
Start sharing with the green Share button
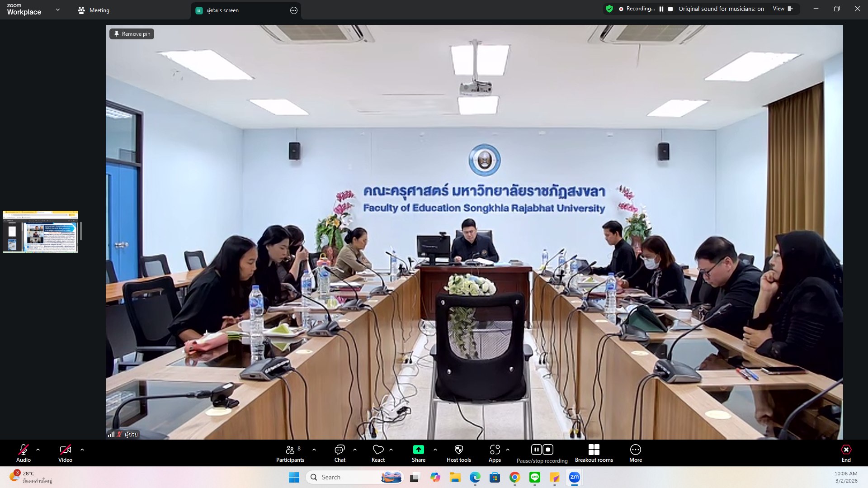coord(418,453)
